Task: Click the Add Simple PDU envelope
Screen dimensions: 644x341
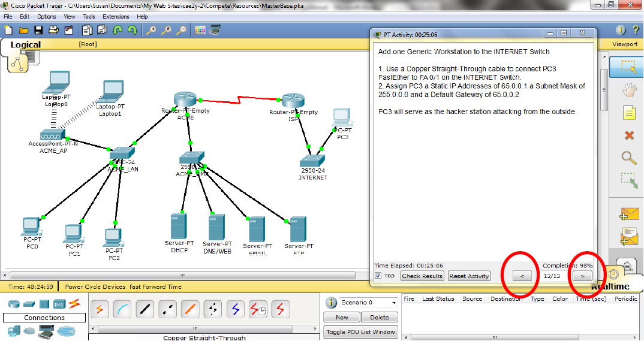Action: [x=629, y=214]
